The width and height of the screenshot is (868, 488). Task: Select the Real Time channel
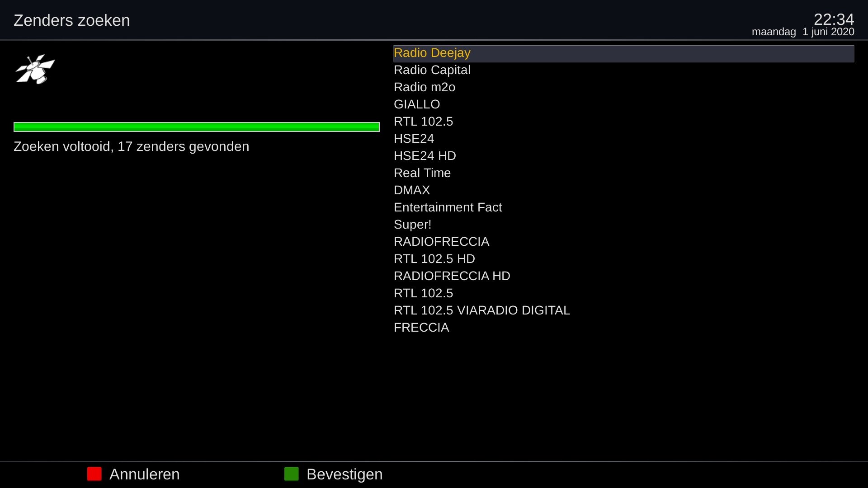coord(624,173)
